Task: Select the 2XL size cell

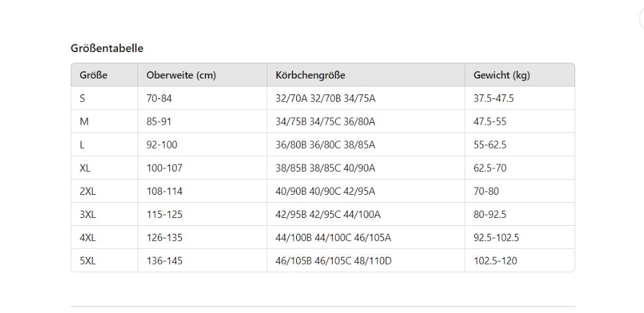Action: (88, 191)
